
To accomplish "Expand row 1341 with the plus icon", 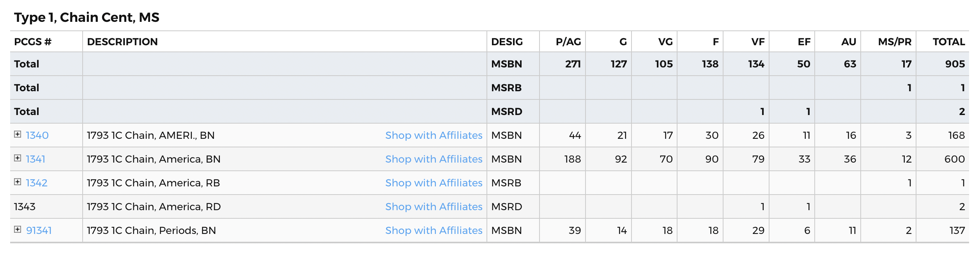I will 18,158.
